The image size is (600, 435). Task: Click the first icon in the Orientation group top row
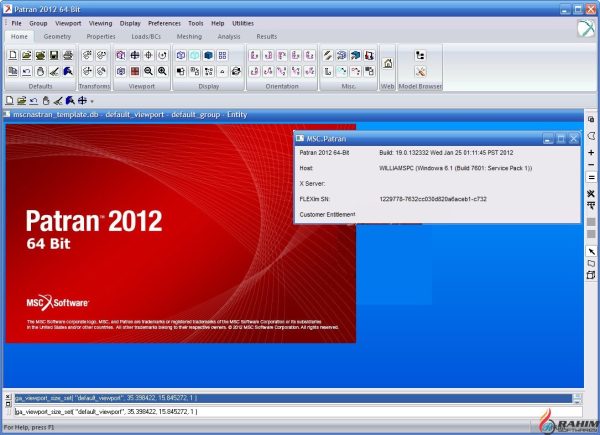point(254,55)
